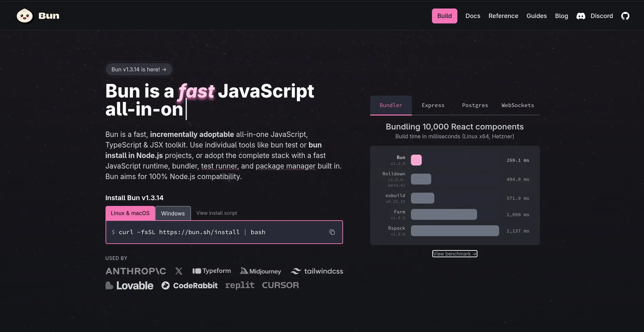
Task: Click the 269.1 ms value
Action: coord(518,160)
